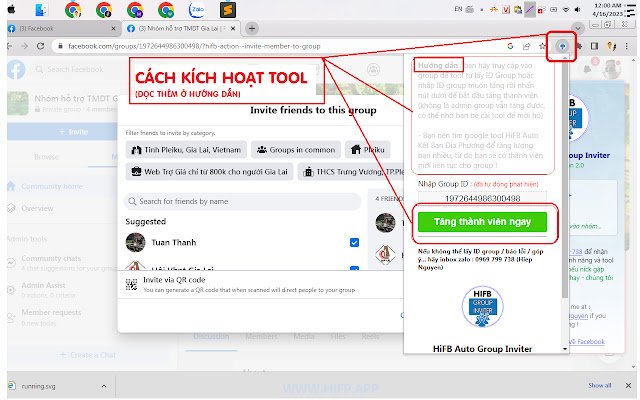Screen dimensions: 640x400
Task: Click the Wi-Fi icon in system tray
Action: 566,9
